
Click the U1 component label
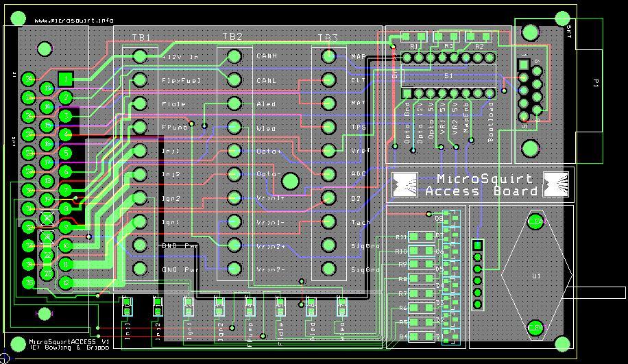click(536, 276)
